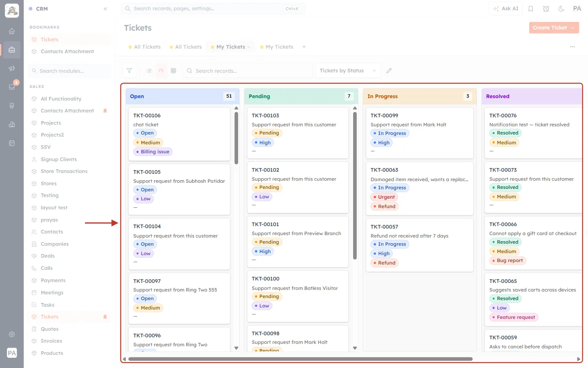Toggle bookmark on Tickets sidebar item
Image resolution: width=588 pixels, height=368 pixels.
coord(105,317)
